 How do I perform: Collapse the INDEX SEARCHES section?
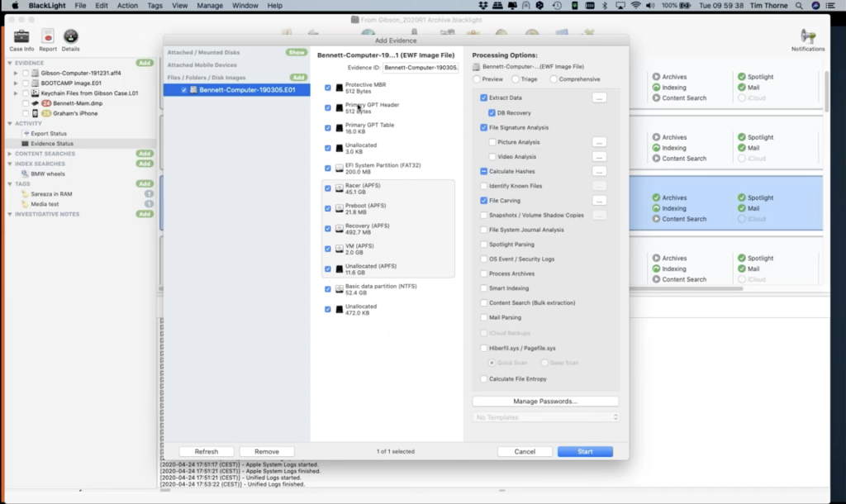click(x=10, y=164)
